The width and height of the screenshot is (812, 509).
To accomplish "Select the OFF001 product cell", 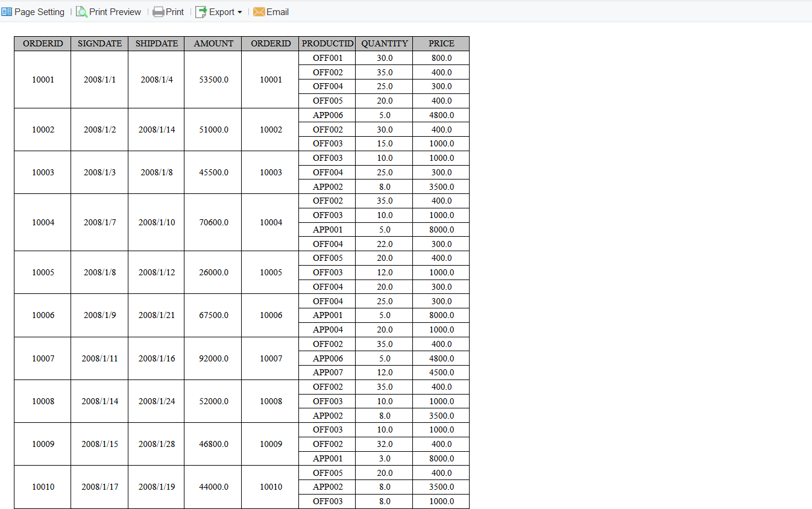I will pos(327,57).
